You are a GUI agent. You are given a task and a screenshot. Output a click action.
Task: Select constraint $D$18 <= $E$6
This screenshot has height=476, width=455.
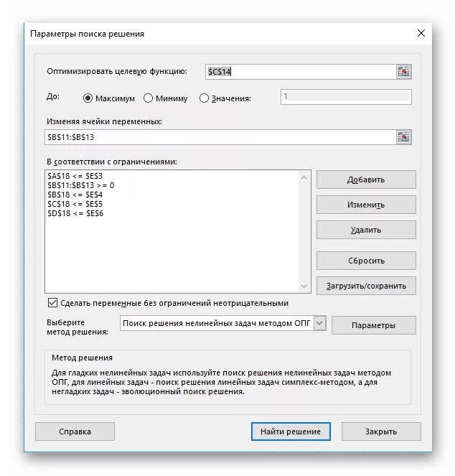[75, 213]
